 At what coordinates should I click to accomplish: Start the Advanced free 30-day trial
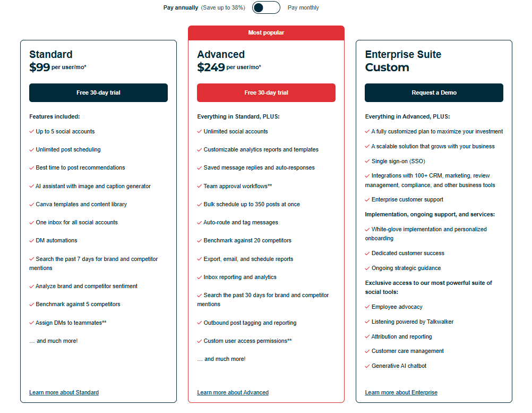click(266, 92)
